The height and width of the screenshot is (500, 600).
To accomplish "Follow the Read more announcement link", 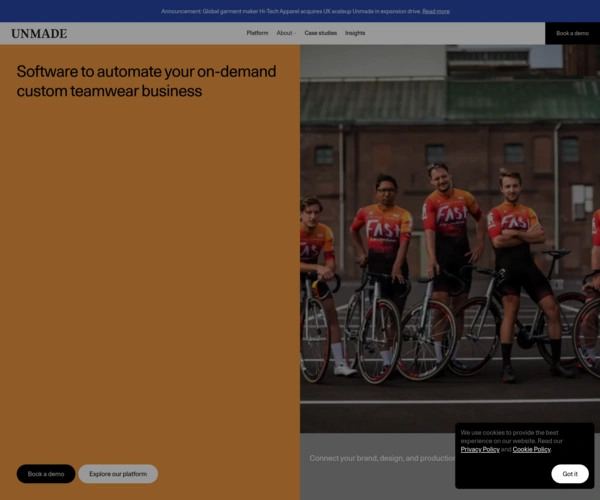I will click(436, 11).
